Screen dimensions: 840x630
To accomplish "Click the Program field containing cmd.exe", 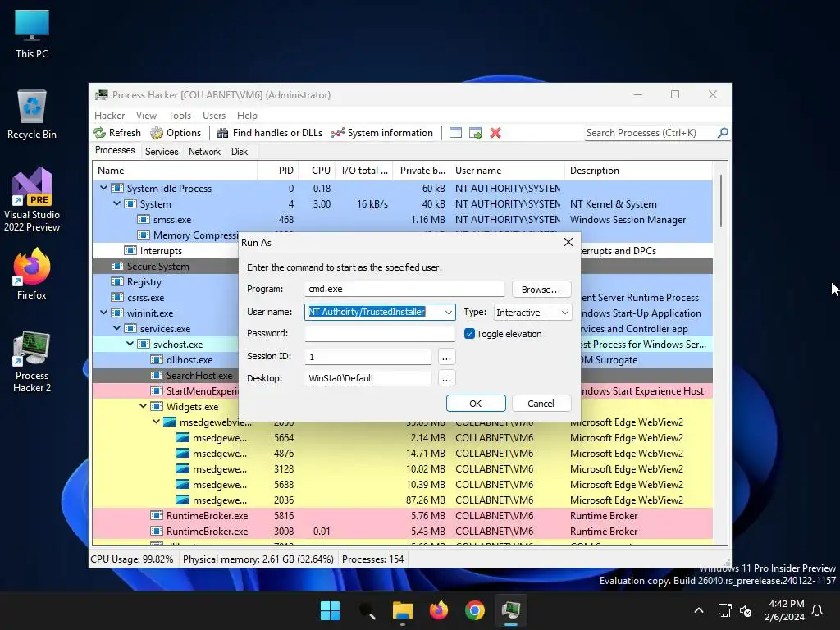I will coord(404,290).
